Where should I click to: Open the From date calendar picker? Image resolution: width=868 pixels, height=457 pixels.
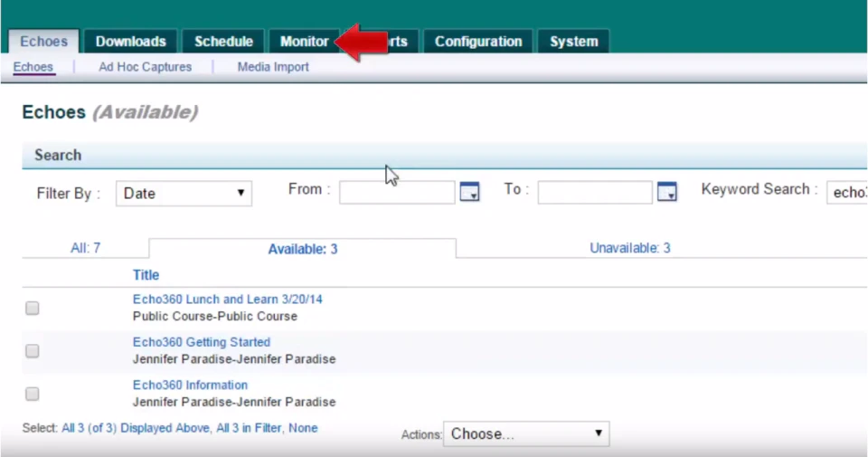coord(469,192)
